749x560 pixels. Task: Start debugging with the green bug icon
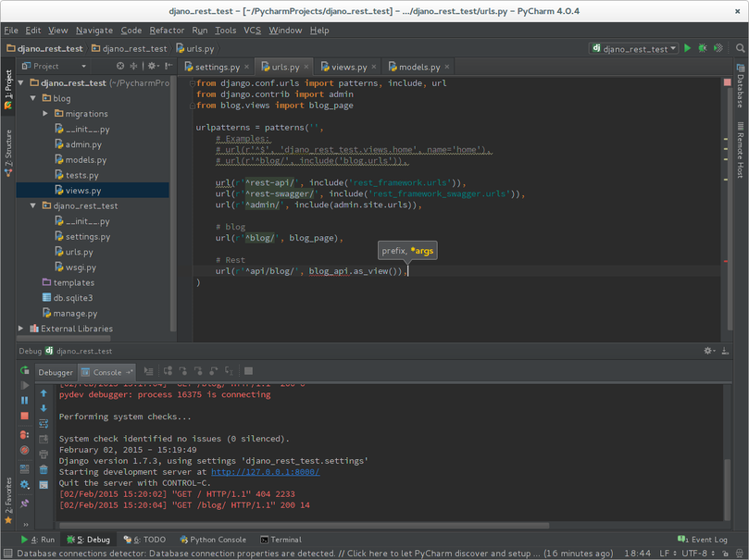coord(703,48)
